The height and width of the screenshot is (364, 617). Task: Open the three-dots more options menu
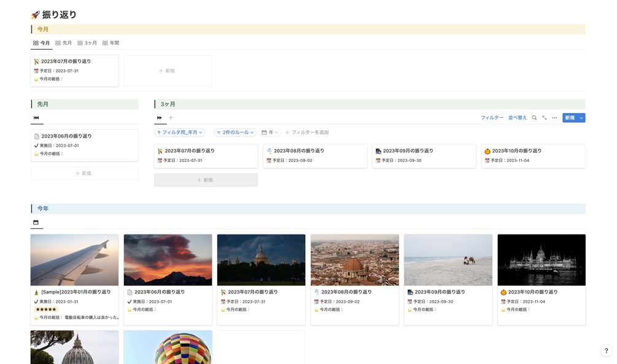tap(554, 118)
